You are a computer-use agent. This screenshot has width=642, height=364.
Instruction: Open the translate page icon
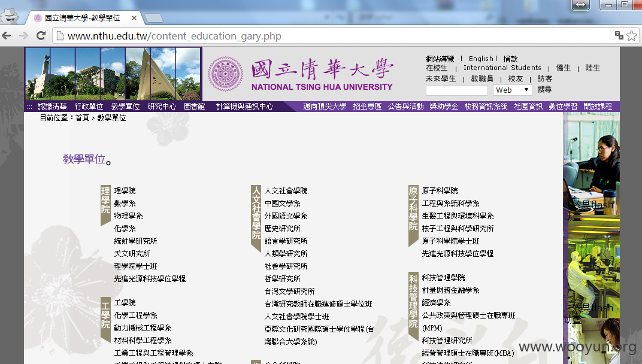coord(619,36)
